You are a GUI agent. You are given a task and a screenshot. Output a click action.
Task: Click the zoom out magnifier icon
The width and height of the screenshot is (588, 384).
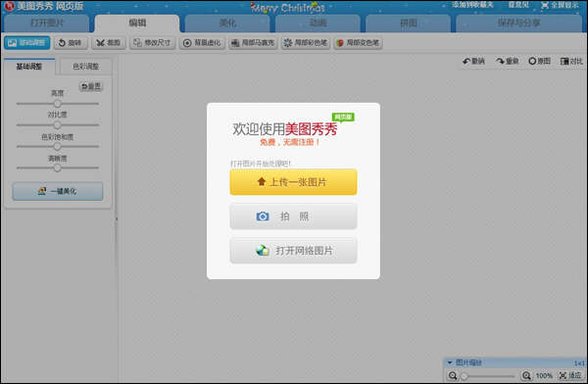[x=453, y=375]
